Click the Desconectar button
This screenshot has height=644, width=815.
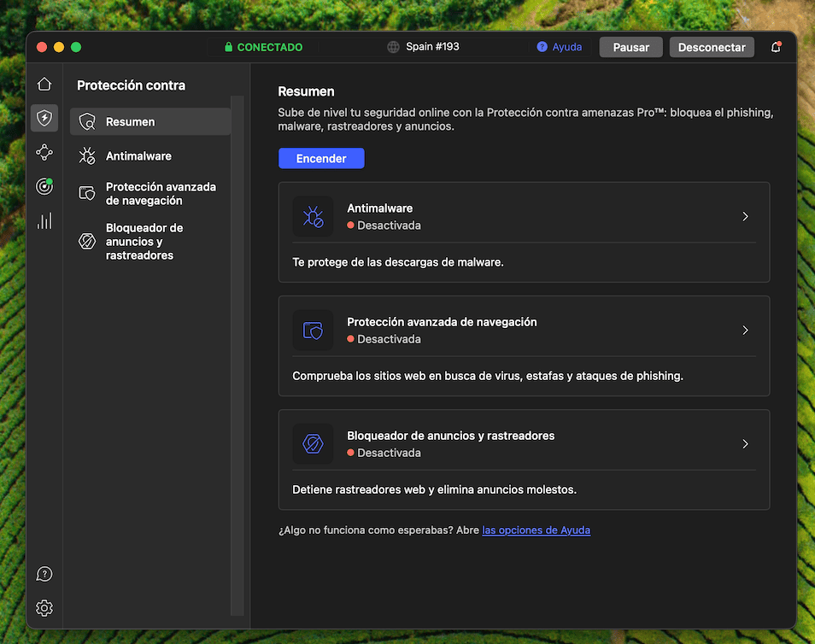click(x=712, y=47)
